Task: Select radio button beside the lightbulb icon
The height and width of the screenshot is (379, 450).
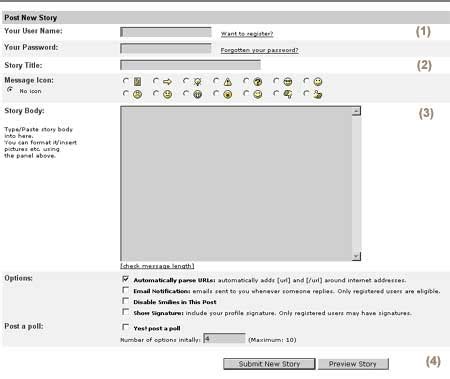Action: [x=186, y=81]
